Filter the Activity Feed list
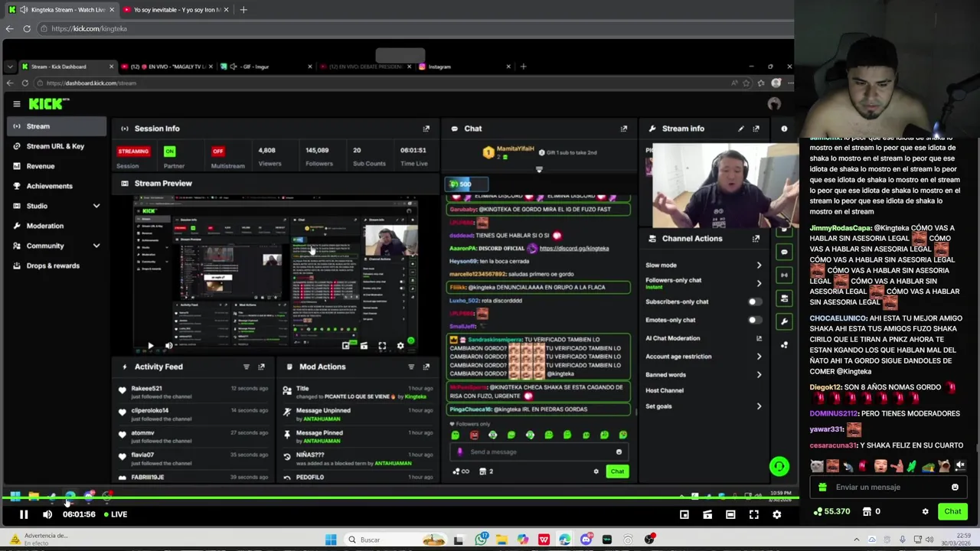Viewport: 980px width, 551px height. (x=246, y=367)
